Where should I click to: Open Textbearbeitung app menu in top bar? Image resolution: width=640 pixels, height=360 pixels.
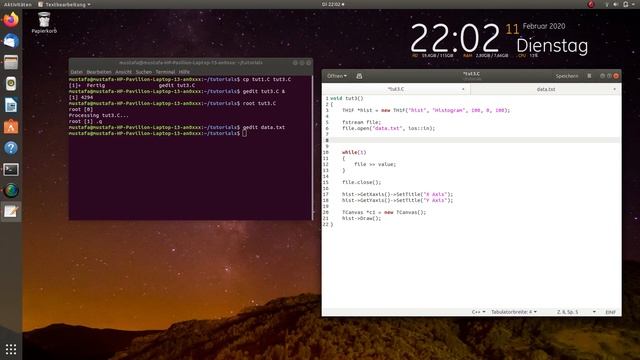point(64,4)
